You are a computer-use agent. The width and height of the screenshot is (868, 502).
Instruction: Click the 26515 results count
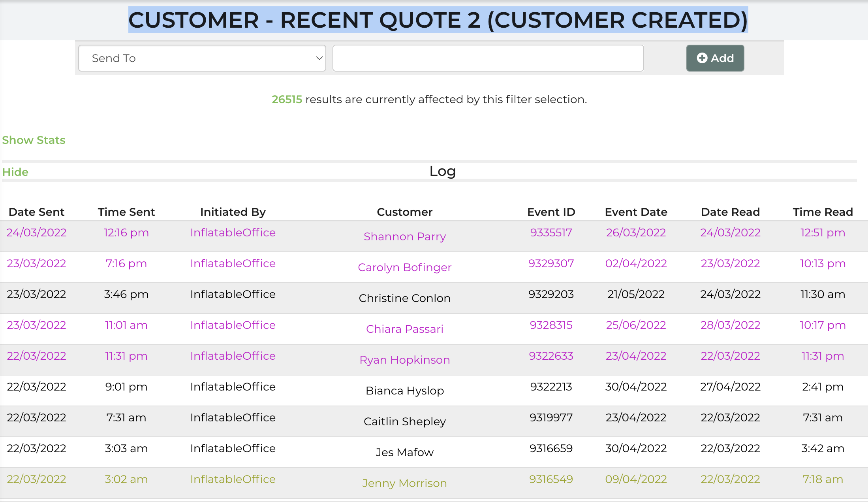click(x=287, y=99)
